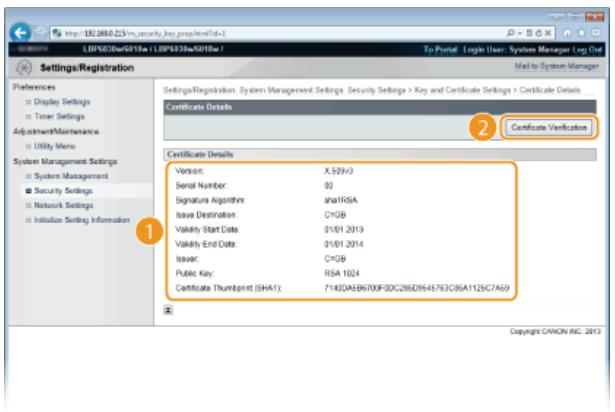Screen dimensions: 615x412
Task: Click Key and Certificate Settings breadcrumb link
Action: (462, 90)
